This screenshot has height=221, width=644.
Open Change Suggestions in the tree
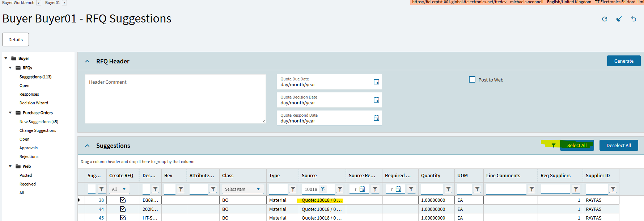coord(38,130)
